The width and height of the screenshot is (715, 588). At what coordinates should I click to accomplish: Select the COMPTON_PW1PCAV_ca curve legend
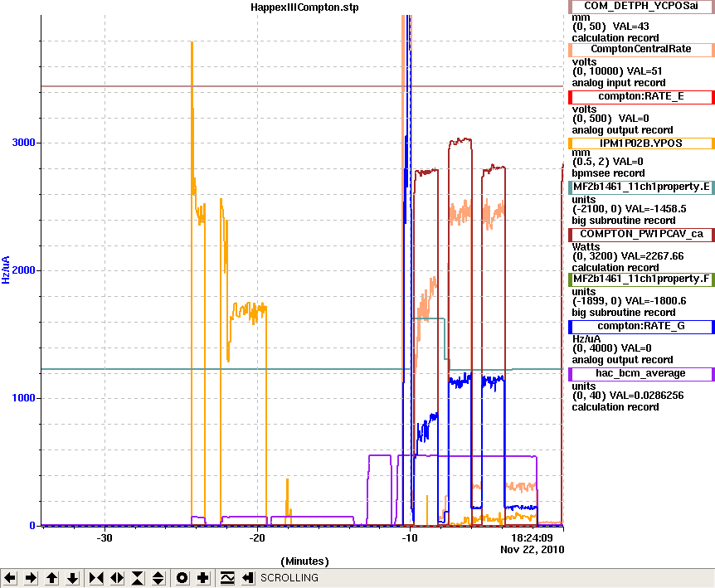coord(641,235)
